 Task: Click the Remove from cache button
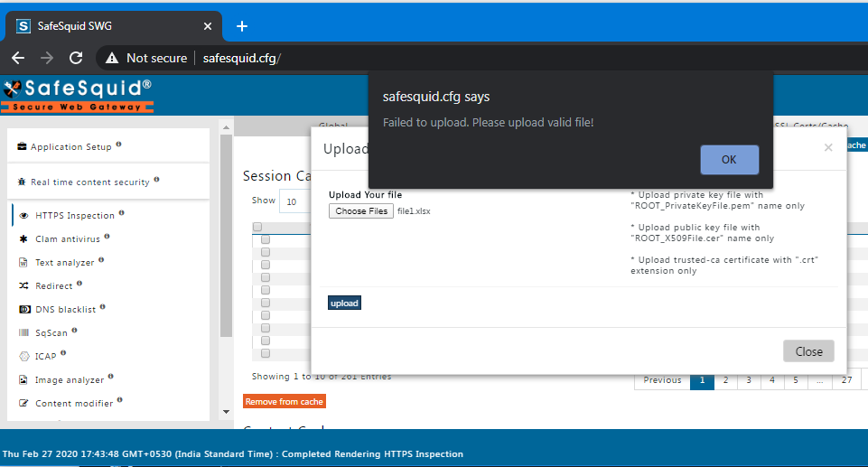click(284, 402)
